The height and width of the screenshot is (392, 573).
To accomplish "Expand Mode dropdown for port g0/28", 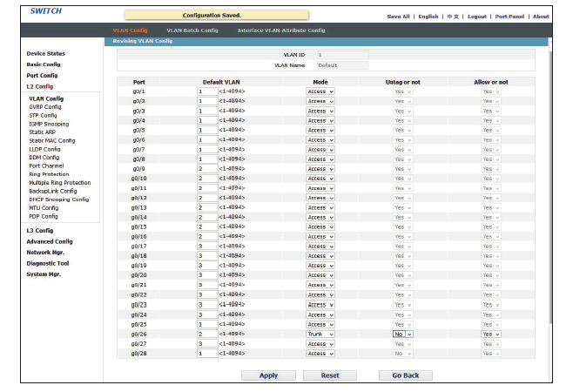I will point(320,353).
